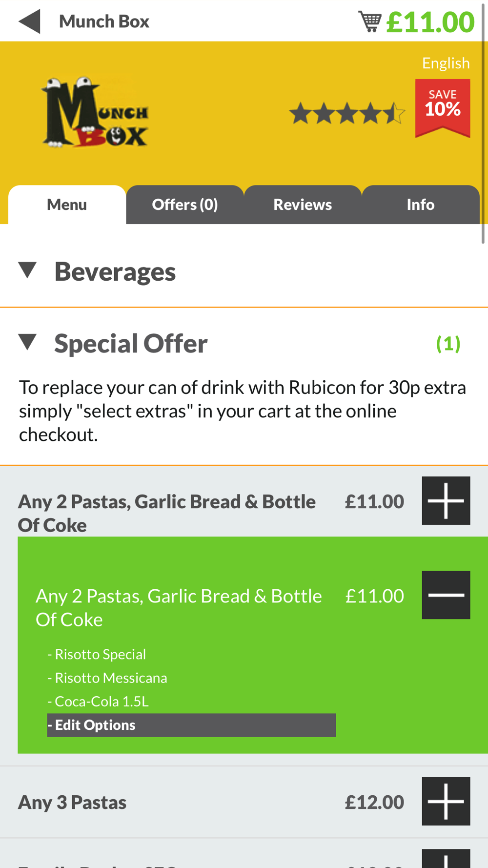
Task: Select the Menu tab
Action: pyautogui.click(x=67, y=205)
